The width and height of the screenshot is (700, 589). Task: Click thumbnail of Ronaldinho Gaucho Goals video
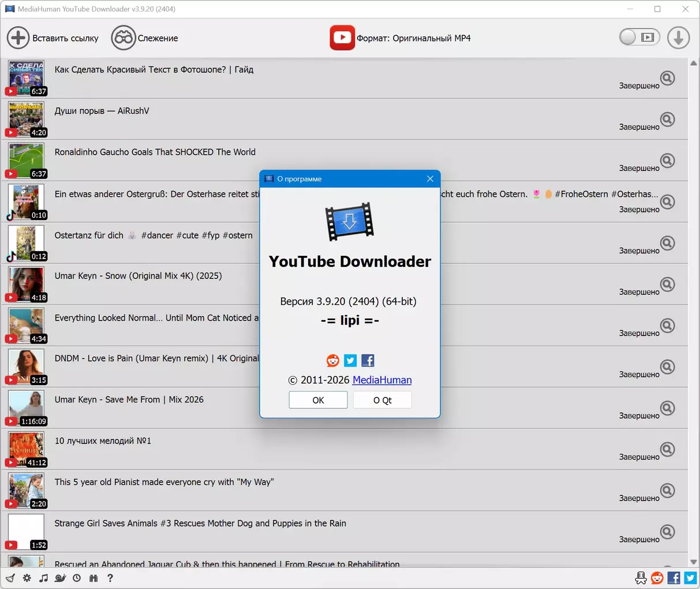coord(26,160)
